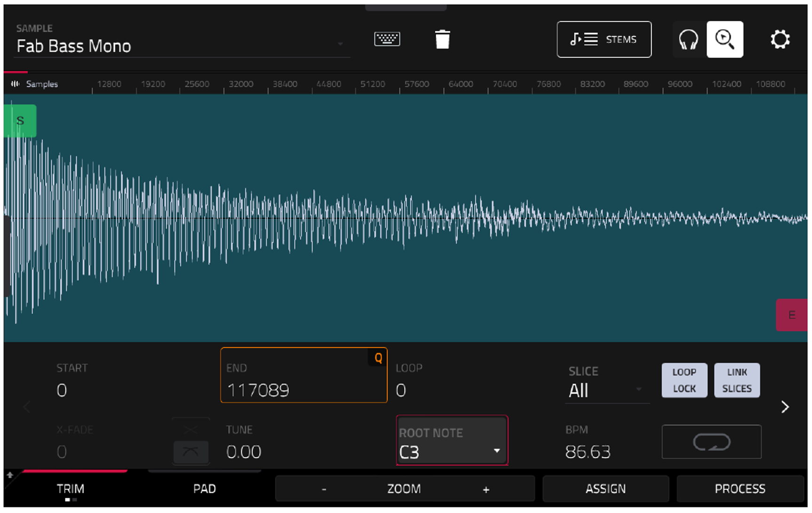The image size is (812, 513).
Task: Delete sample with the trash icon
Action: pos(442,39)
